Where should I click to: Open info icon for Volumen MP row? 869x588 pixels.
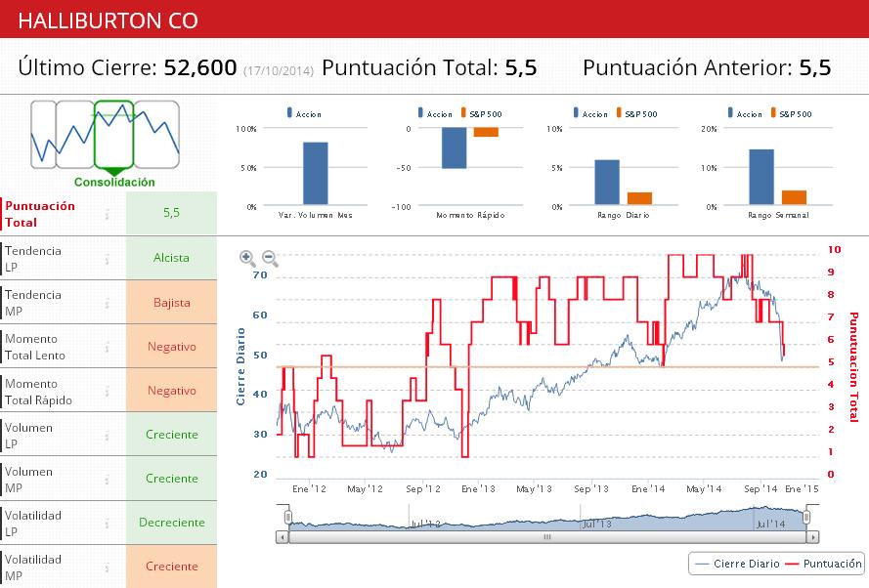(107, 479)
